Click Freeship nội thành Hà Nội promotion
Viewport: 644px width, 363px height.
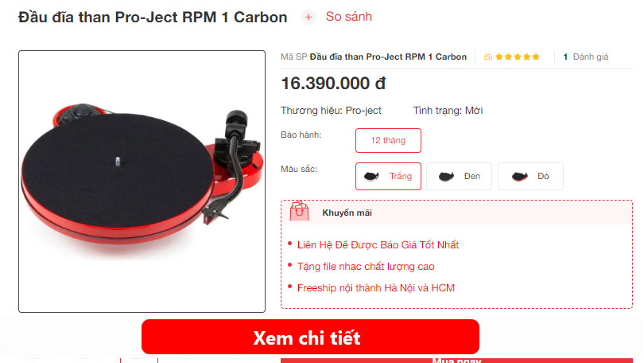pos(376,287)
